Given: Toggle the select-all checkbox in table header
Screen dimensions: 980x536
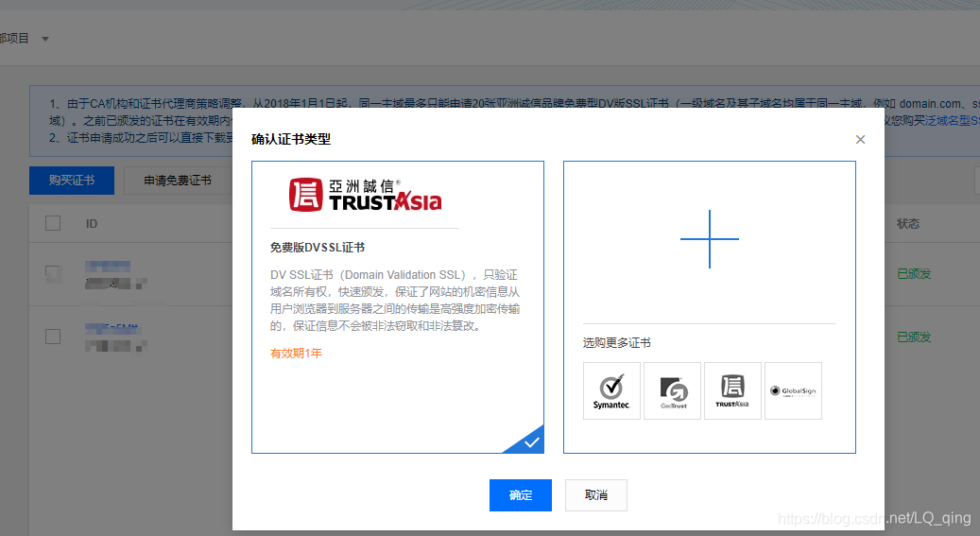Looking at the screenshot, I should (x=53, y=223).
